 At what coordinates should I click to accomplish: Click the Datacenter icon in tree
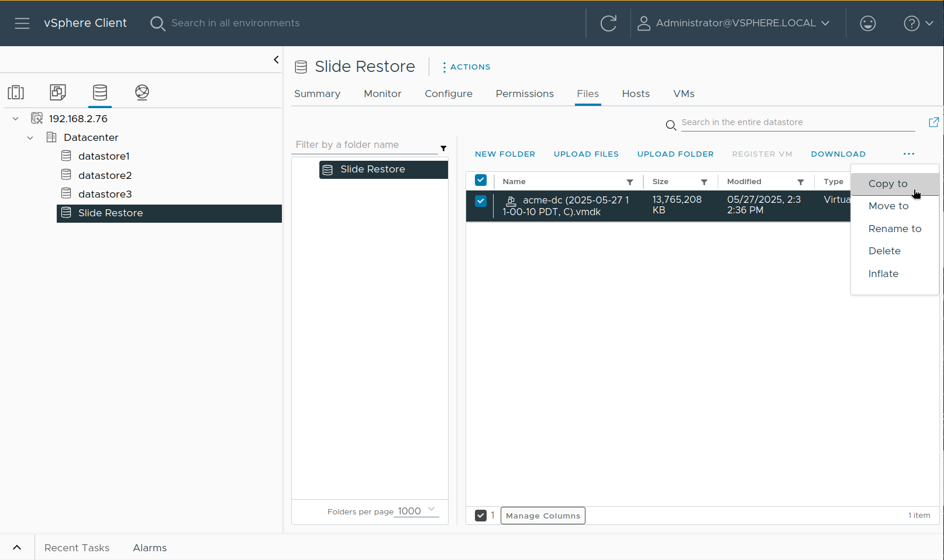pyautogui.click(x=51, y=137)
